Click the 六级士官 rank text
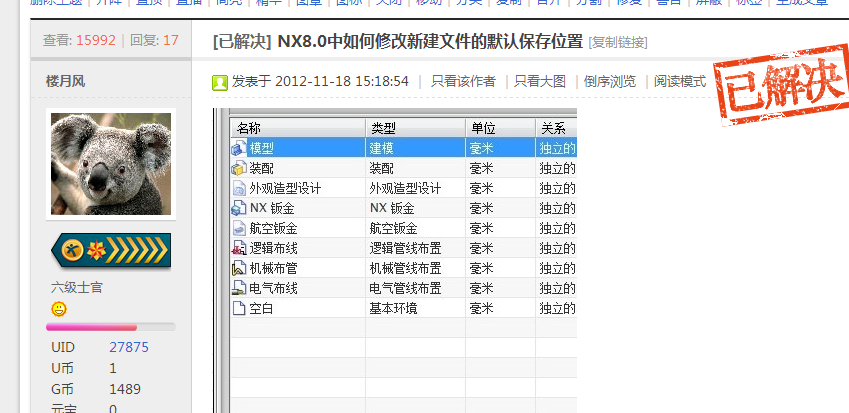This screenshot has width=849, height=413. click(76, 287)
